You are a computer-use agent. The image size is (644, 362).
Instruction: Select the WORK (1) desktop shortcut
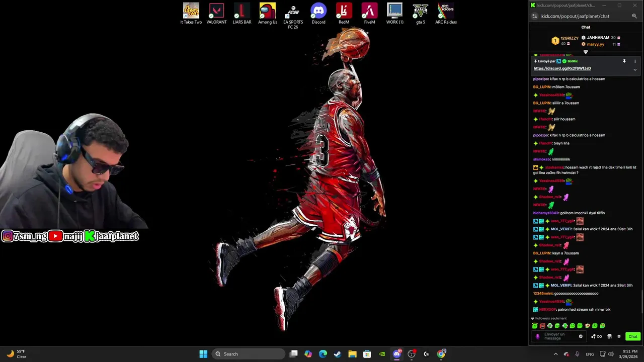pyautogui.click(x=395, y=14)
